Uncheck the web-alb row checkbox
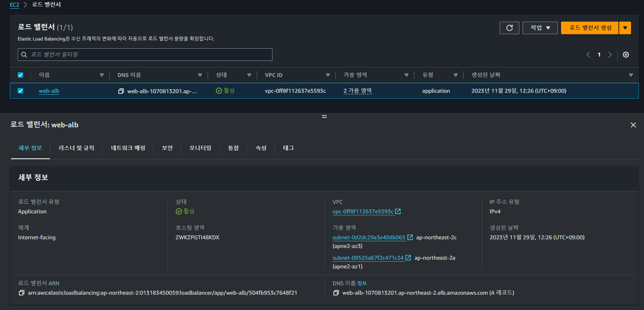Viewport: 644px width, 310px height. click(x=20, y=91)
